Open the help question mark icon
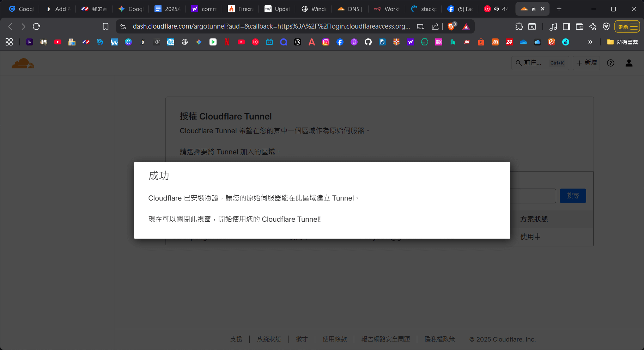 coord(610,63)
